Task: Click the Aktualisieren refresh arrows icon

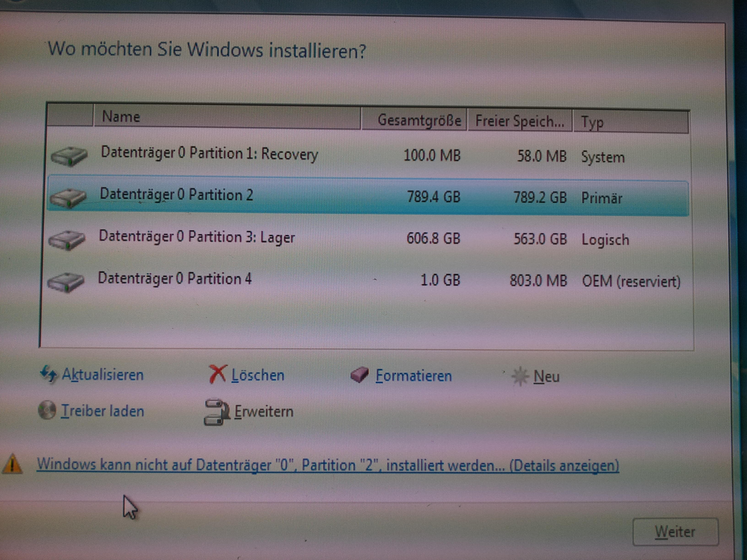Action: (x=48, y=374)
